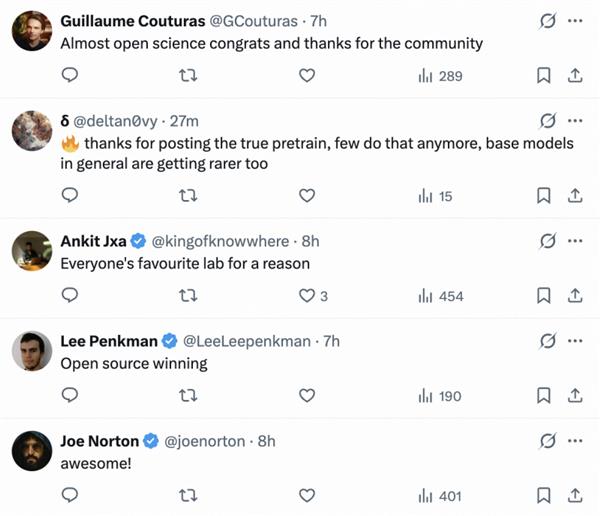600x516 pixels.
Task: Share the deltan0vy tweet
Action: click(575, 196)
